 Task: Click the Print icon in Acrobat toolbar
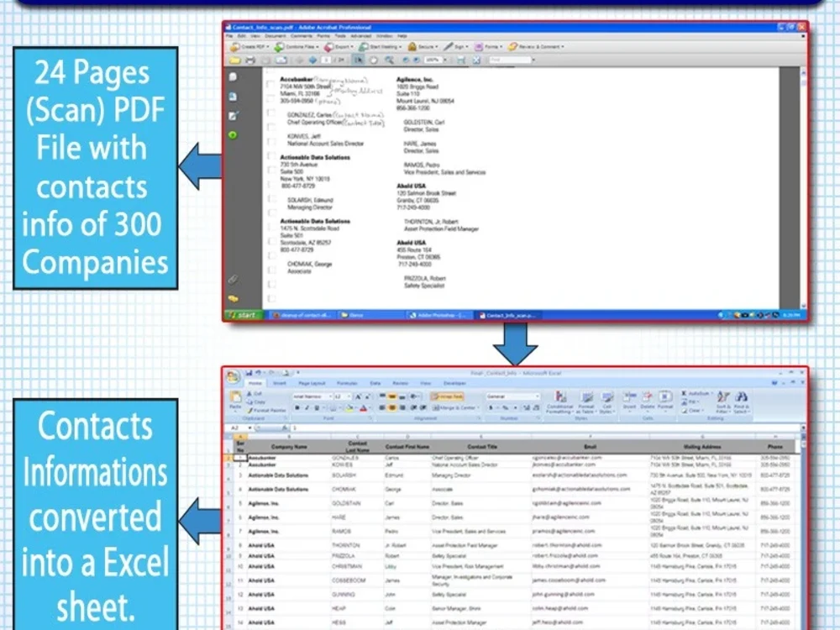[x=250, y=60]
